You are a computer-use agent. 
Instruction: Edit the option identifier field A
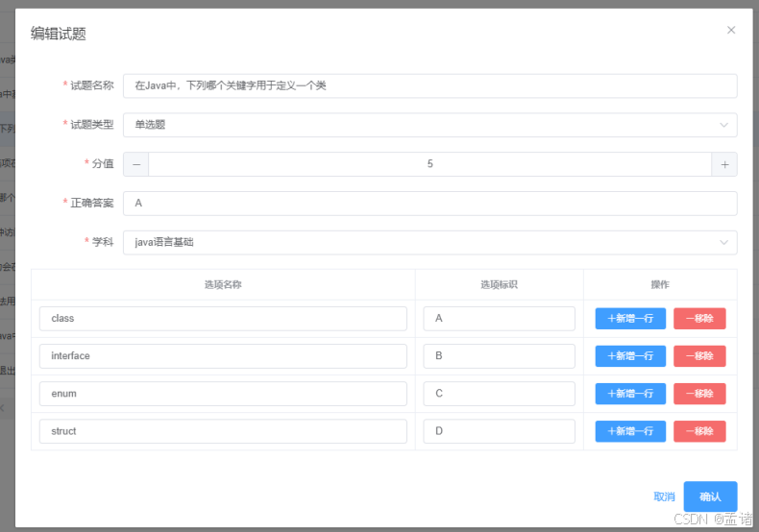499,319
